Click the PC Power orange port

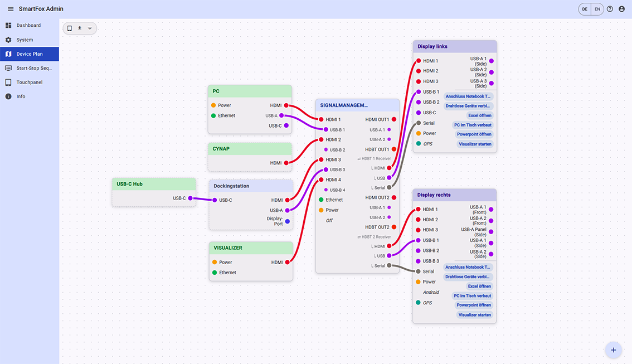213,105
